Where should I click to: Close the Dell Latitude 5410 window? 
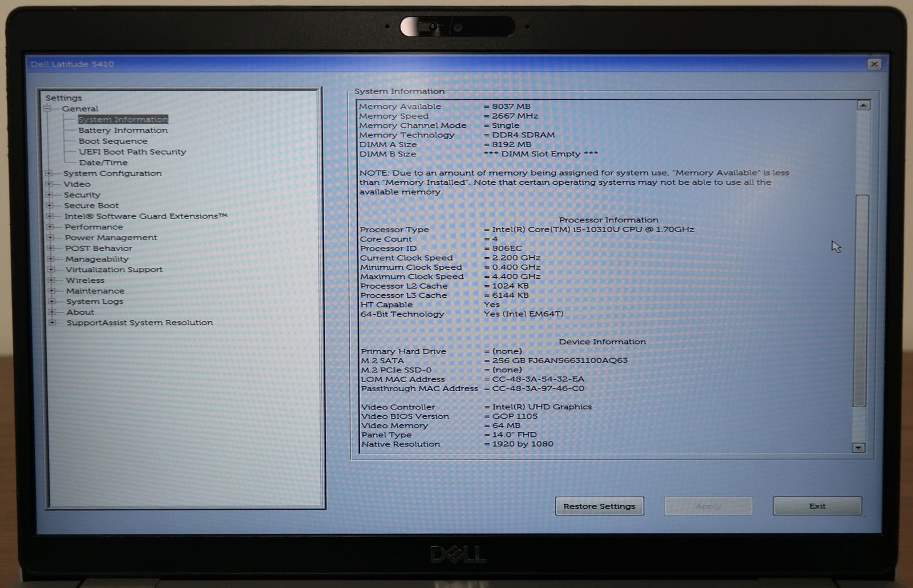[x=874, y=64]
